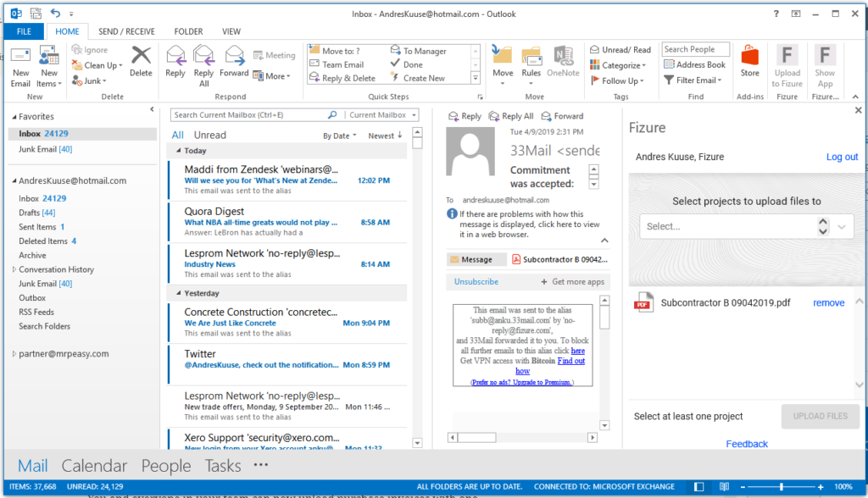Switch to the SEND / RECEIVE tab

pyautogui.click(x=126, y=31)
